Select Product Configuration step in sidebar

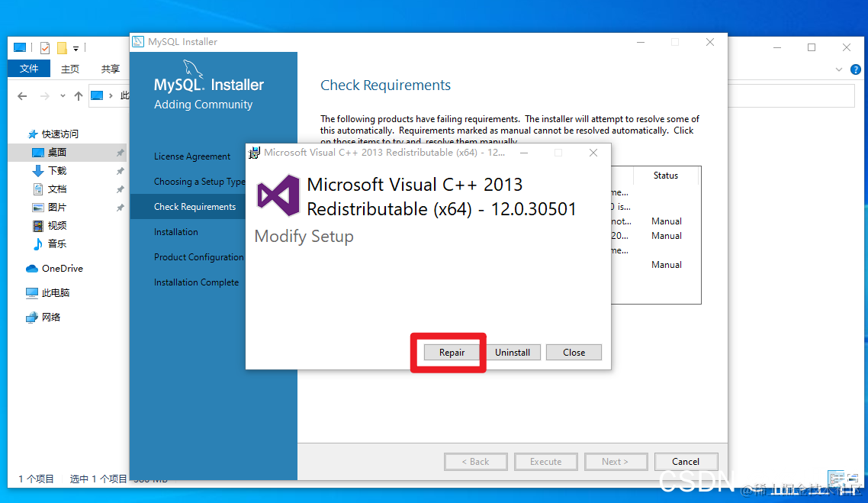click(x=198, y=257)
